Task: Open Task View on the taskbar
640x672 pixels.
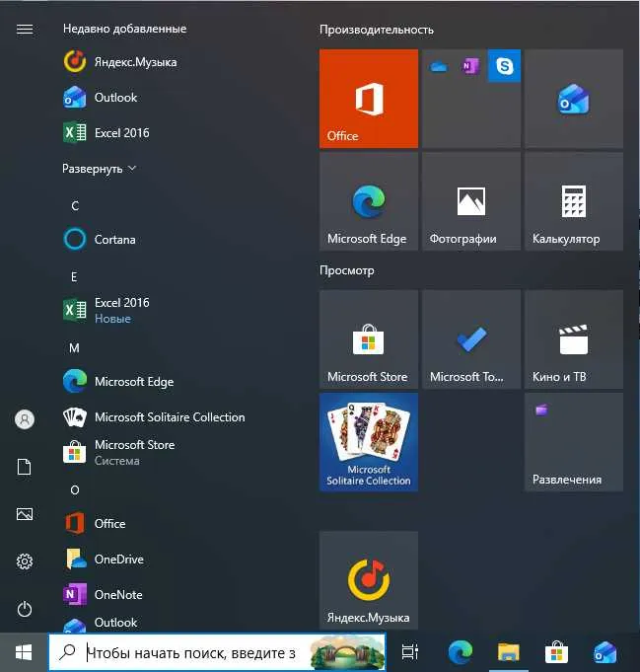Action: [409, 652]
